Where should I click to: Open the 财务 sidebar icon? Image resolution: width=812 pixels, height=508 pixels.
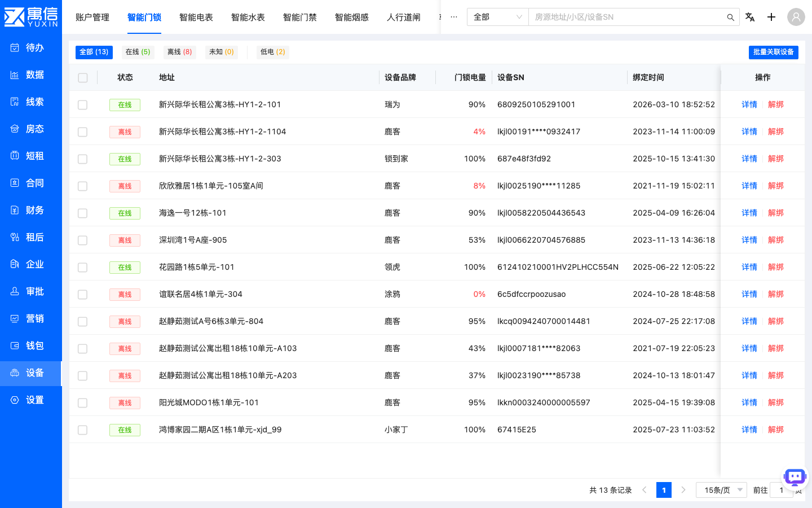point(15,210)
